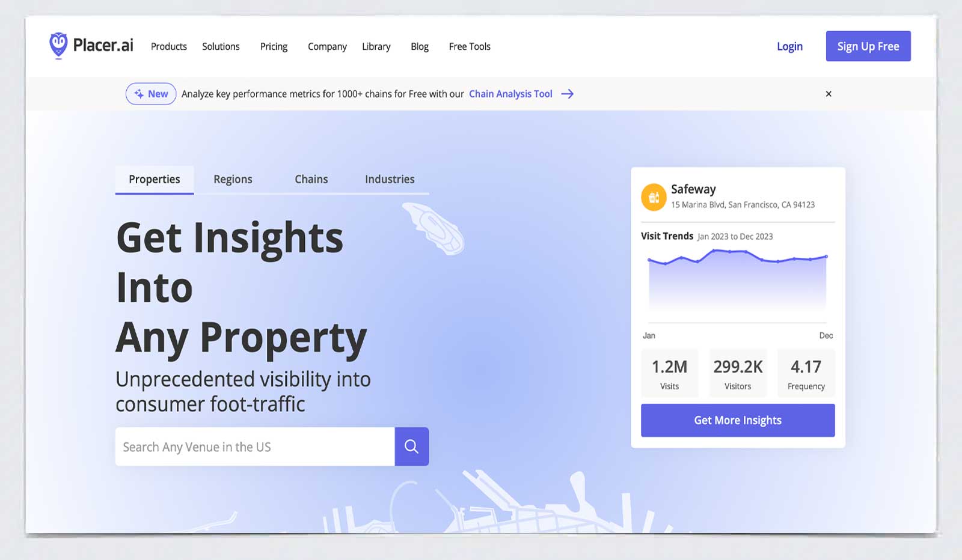Screen dimensions: 962x560
Task: Dismiss the announcement banner with the X
Action: coord(829,94)
